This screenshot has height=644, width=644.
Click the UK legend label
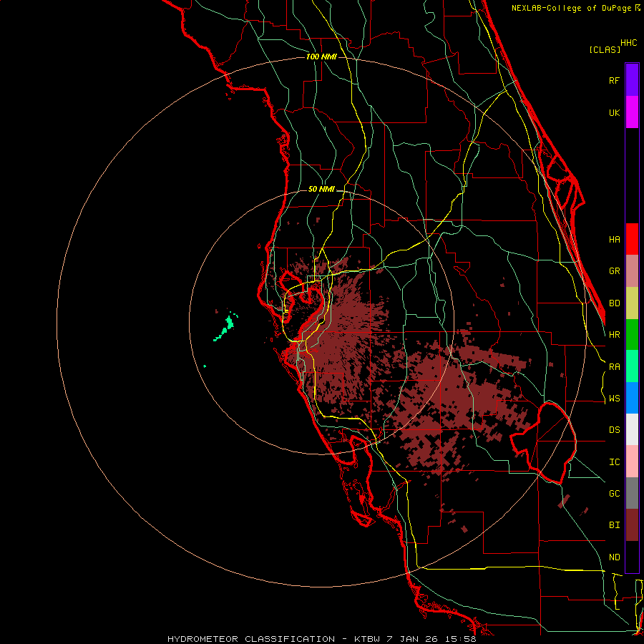point(614,112)
